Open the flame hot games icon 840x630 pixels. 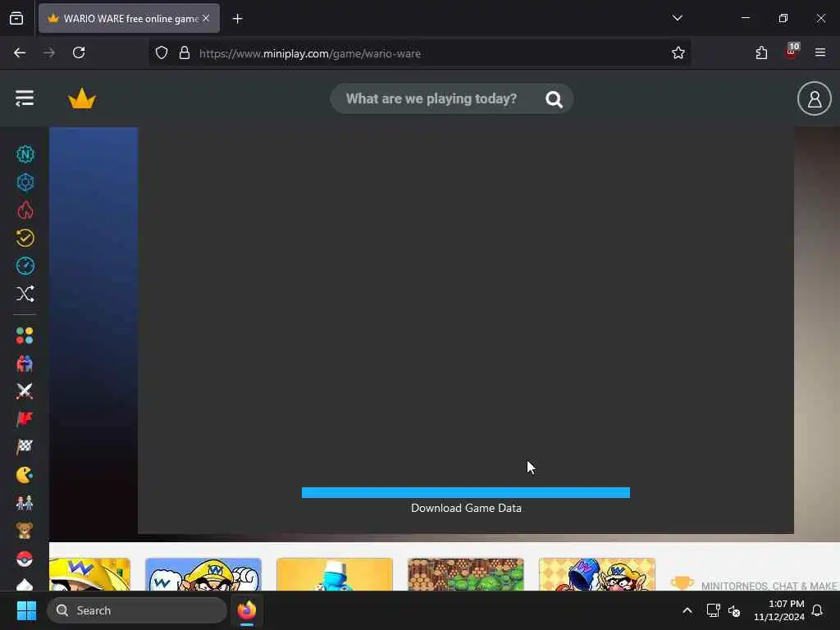coord(25,211)
